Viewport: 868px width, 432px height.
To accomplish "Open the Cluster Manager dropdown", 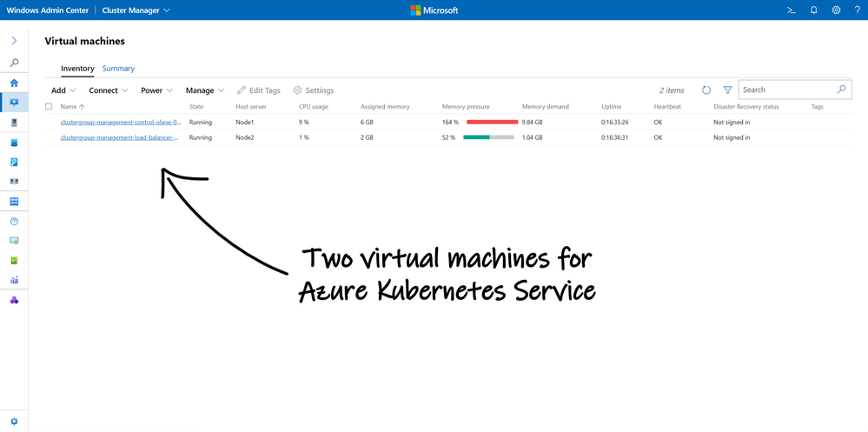I will point(136,10).
